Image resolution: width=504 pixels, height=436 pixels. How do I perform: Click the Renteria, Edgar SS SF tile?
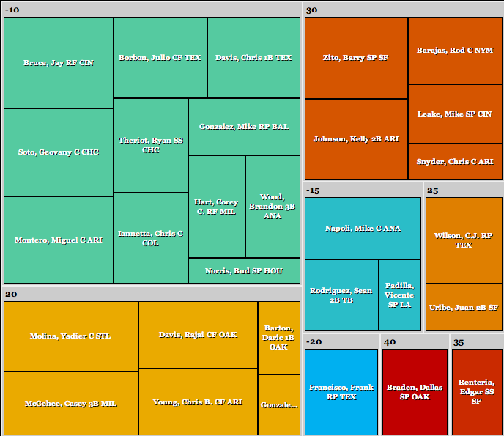(477, 392)
